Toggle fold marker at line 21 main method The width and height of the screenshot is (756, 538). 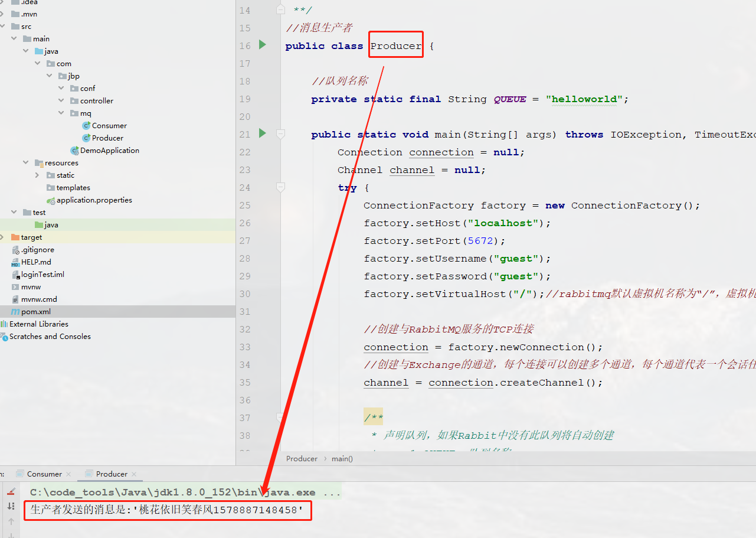coord(281,133)
